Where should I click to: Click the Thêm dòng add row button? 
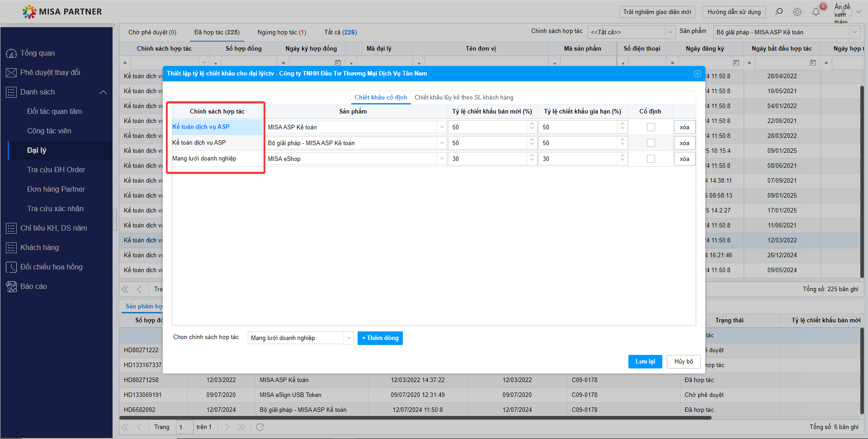(x=380, y=338)
